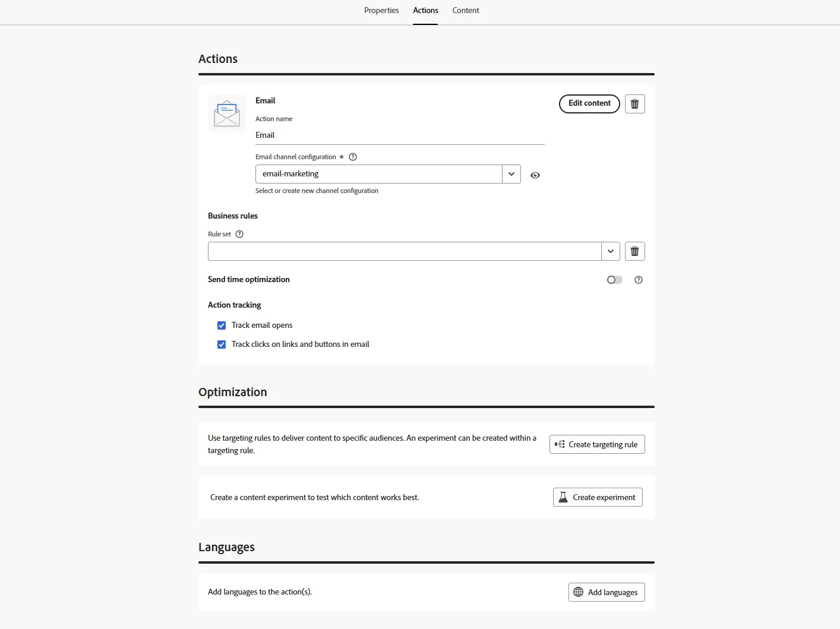This screenshot has height=629, width=840.
Task: Click Add languages button
Action: tap(607, 592)
